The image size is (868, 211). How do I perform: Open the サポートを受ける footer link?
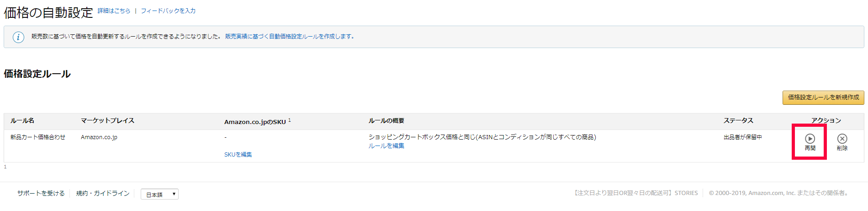pos(41,194)
